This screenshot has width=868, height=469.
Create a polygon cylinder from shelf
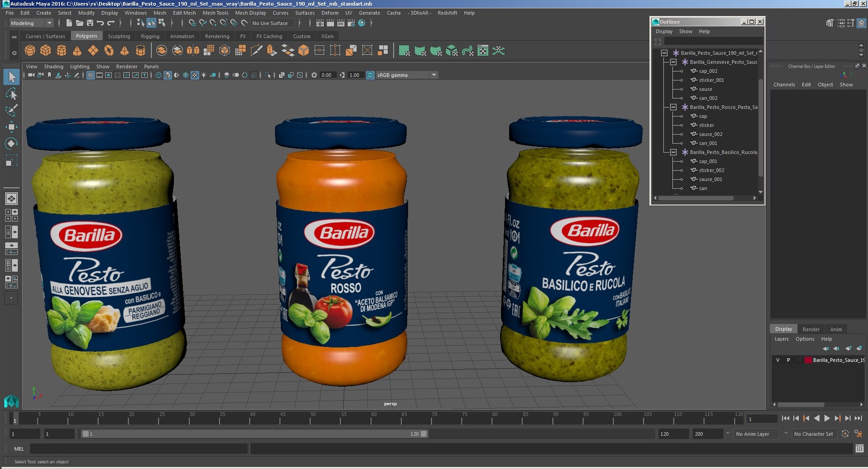pos(61,51)
